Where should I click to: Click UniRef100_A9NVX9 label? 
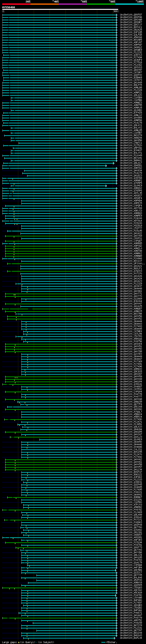131,583
